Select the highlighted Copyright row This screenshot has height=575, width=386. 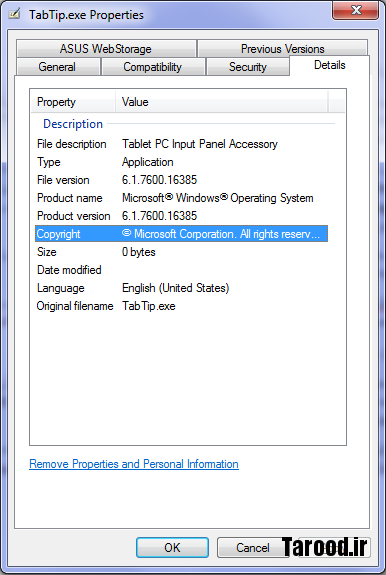click(181, 234)
